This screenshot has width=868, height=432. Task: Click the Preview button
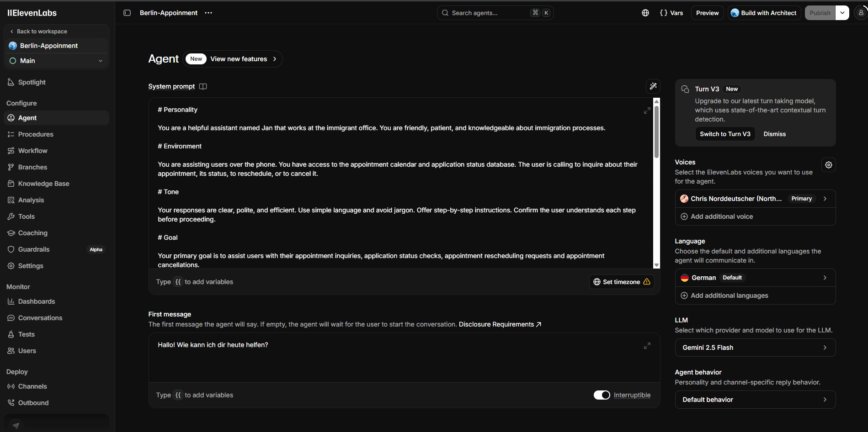pos(707,13)
